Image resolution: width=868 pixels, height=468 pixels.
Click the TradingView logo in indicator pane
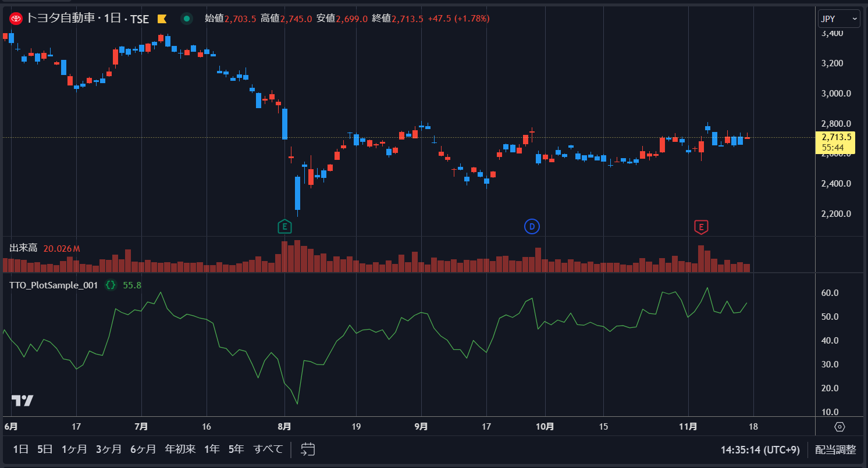point(22,401)
